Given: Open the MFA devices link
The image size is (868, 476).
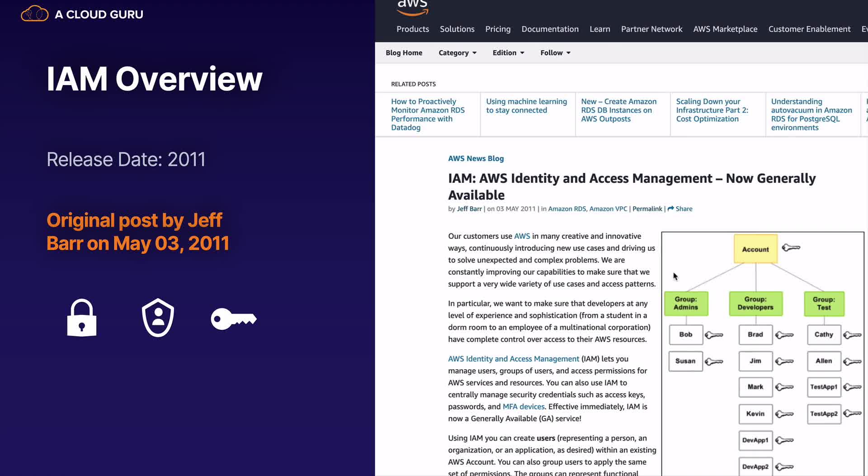Looking at the screenshot, I should (x=524, y=406).
